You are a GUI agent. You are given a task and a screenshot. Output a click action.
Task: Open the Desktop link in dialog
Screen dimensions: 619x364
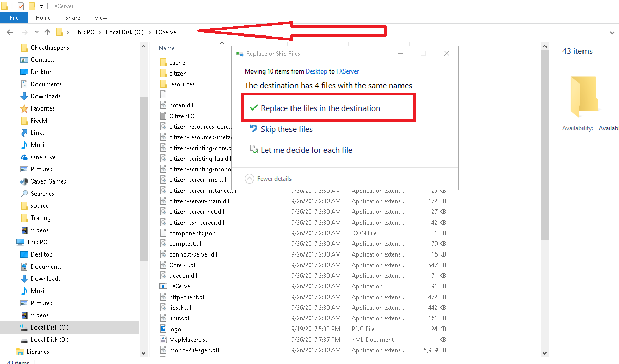click(x=316, y=71)
